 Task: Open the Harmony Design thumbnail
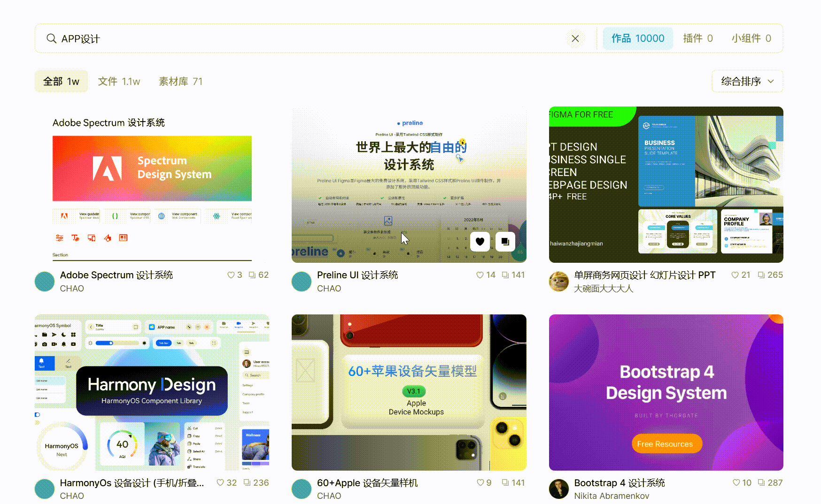point(152,392)
